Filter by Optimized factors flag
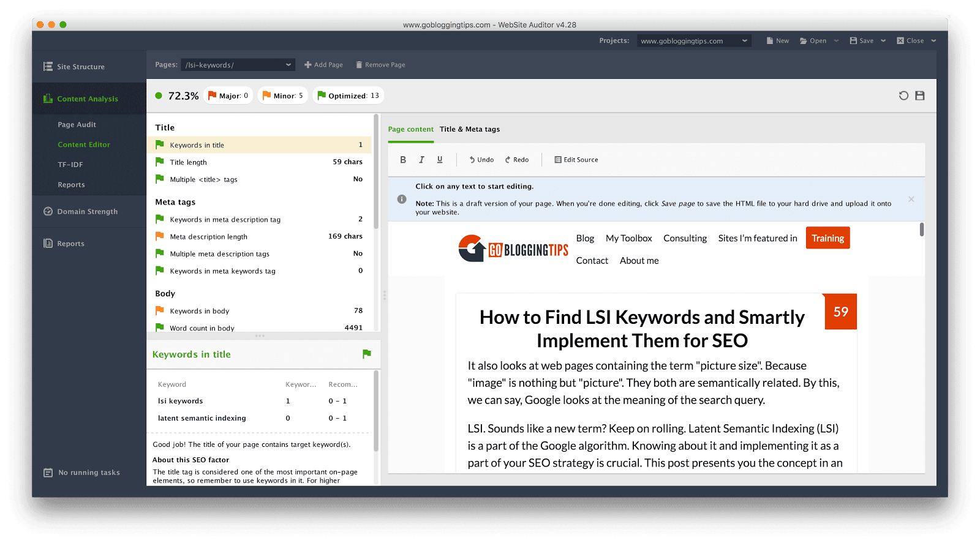The width and height of the screenshot is (980, 543). [349, 95]
